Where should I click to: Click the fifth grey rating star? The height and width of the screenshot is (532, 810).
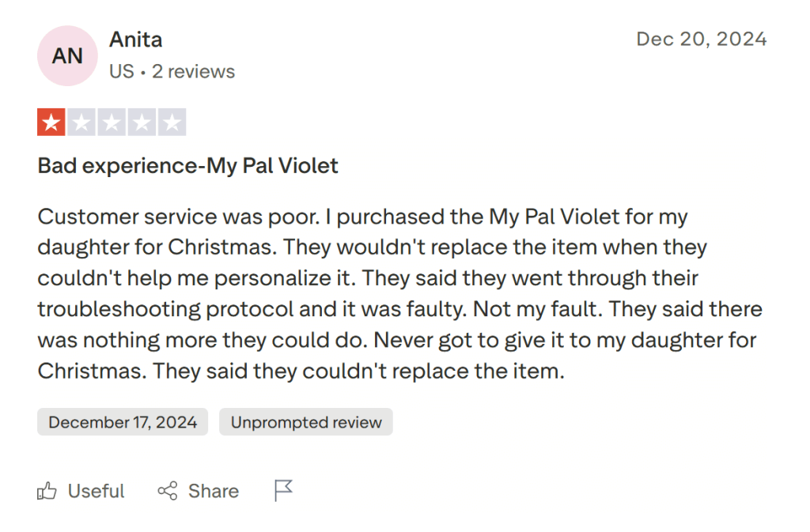coord(172,123)
